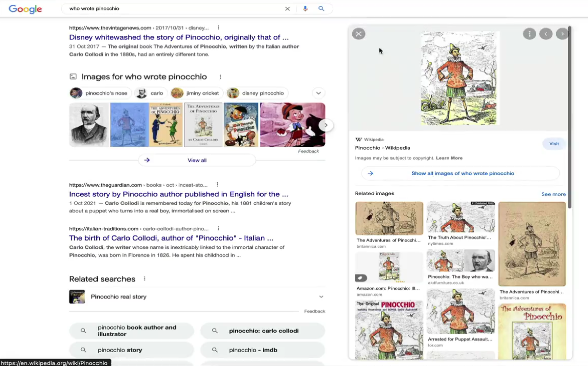Open blue-tinted Pinocchio illustration thumbnail

(x=129, y=125)
